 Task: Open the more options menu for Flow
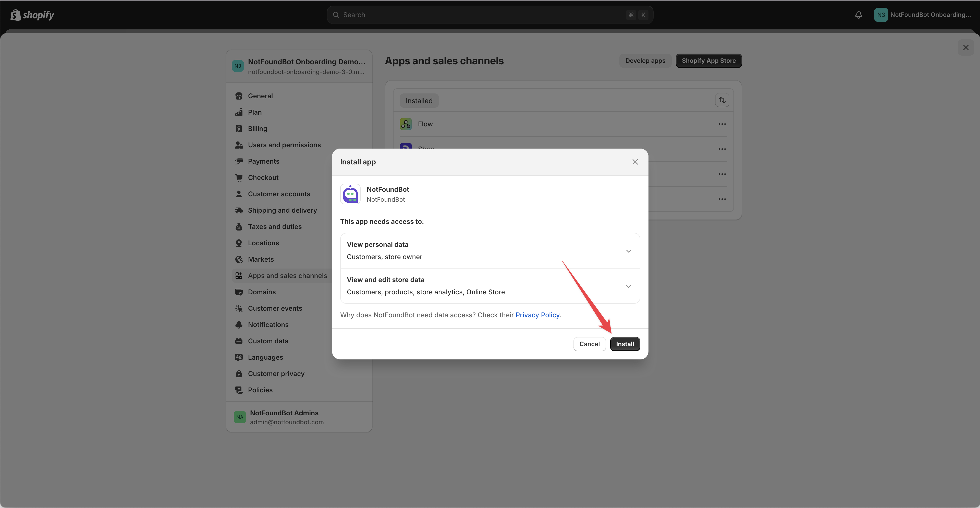[x=722, y=124]
